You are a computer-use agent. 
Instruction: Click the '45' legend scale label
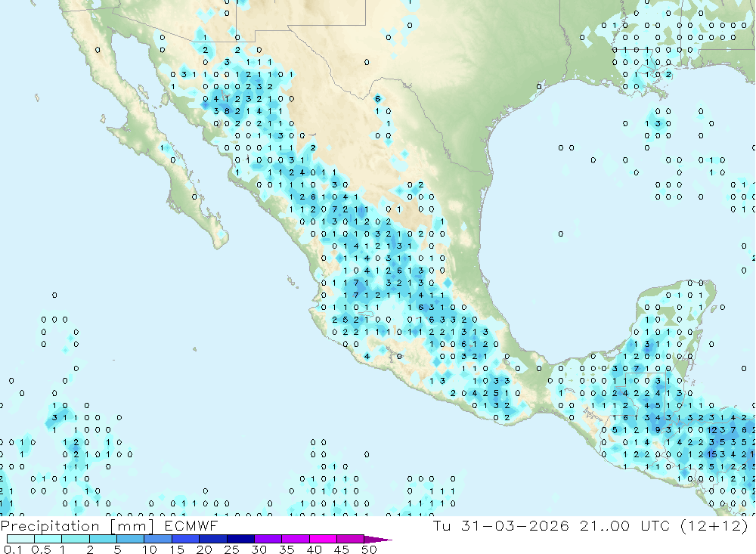(x=342, y=549)
